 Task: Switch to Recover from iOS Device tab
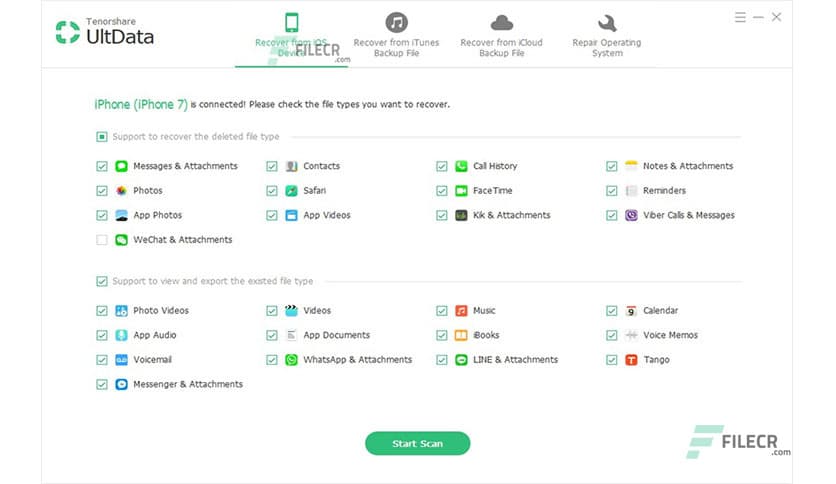click(x=291, y=35)
